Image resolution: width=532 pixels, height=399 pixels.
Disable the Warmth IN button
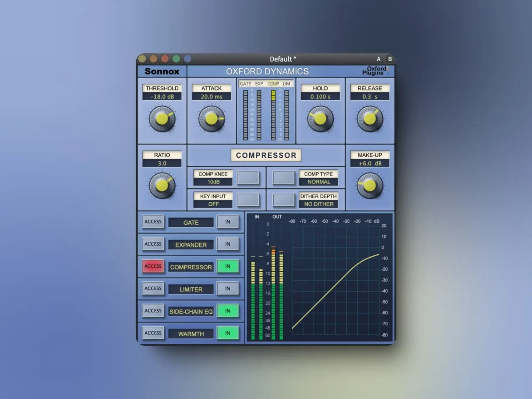click(228, 333)
